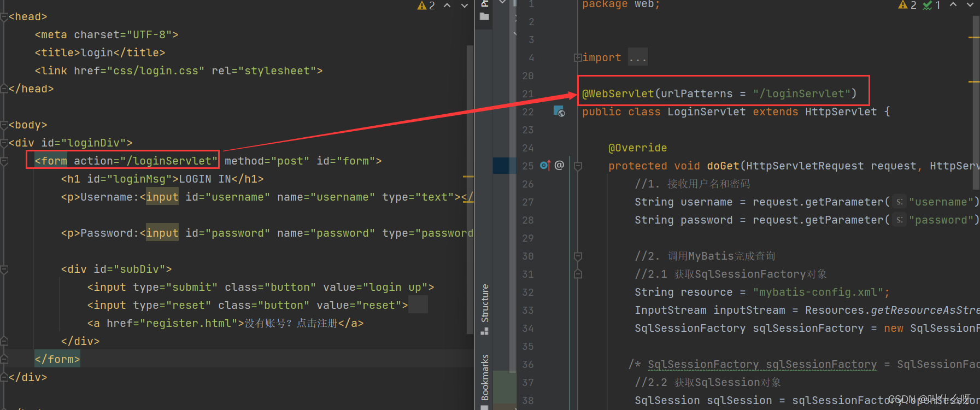Collapse the <body> tag fold marker
This screenshot has height=410, width=980.
pyautogui.click(x=4, y=125)
